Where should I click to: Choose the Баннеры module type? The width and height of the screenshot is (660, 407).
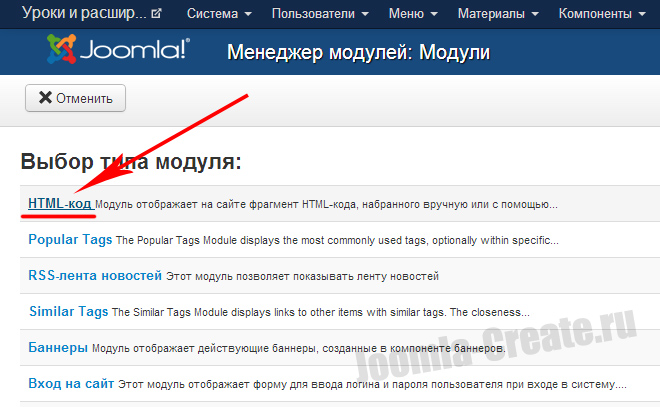click(x=58, y=347)
